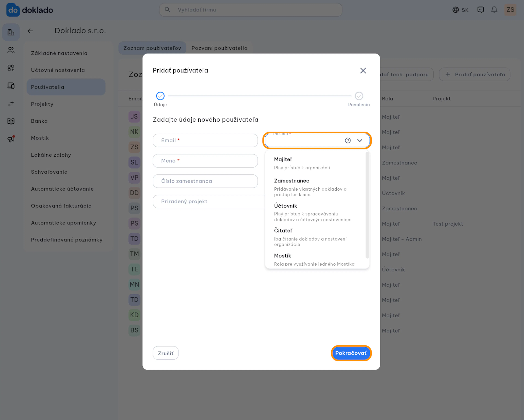Open the users icon in sidebar
Image resolution: width=524 pixels, height=420 pixels.
click(x=11, y=50)
